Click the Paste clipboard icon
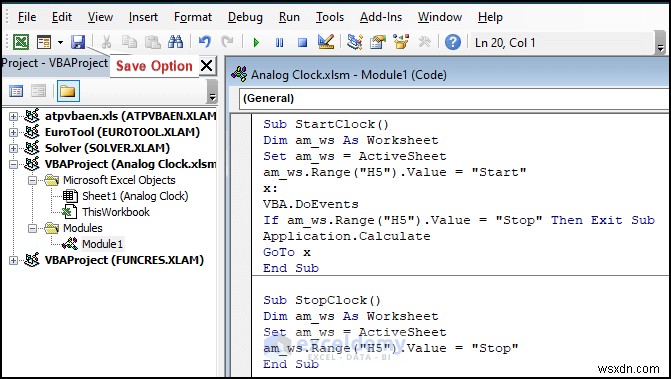This screenshot has height=379, width=671. click(152, 42)
